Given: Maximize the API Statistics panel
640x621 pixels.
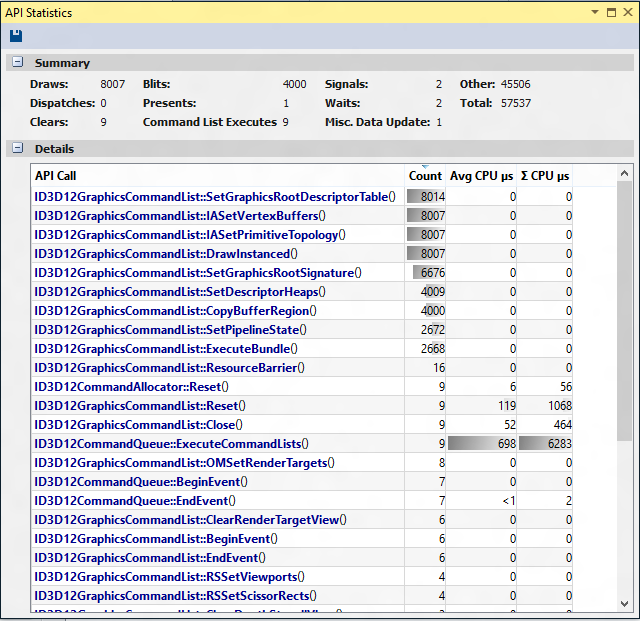Looking at the screenshot, I should (x=610, y=13).
